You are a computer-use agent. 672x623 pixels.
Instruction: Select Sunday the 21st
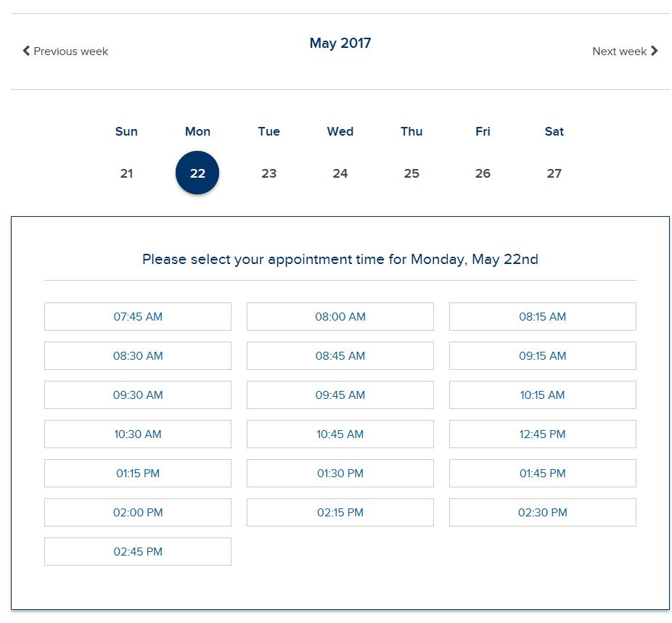pyautogui.click(x=126, y=173)
